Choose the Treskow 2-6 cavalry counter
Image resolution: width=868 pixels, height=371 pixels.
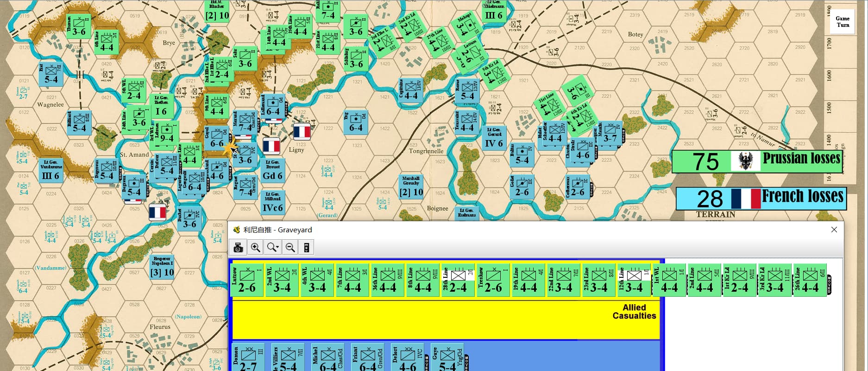[x=493, y=280]
